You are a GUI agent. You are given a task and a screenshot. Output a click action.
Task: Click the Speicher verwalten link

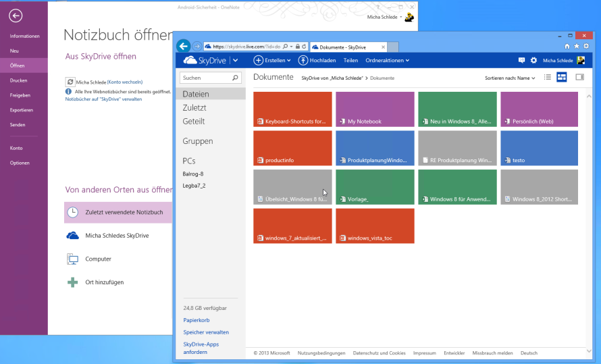click(206, 332)
